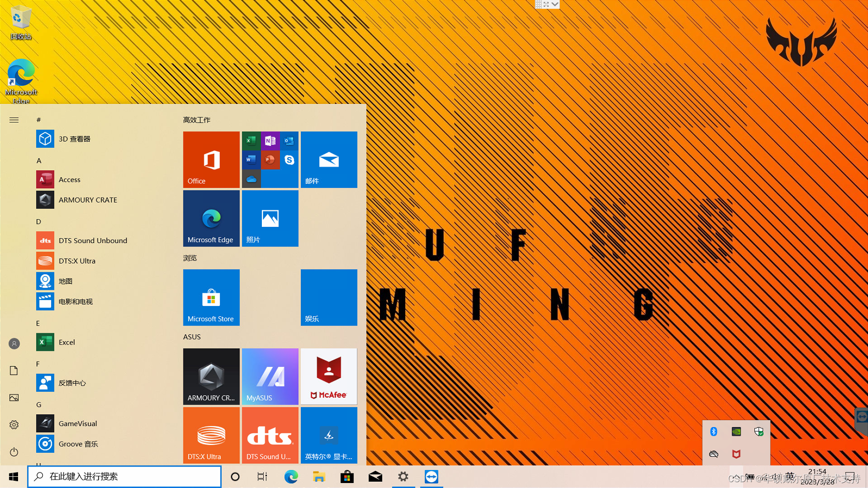Launch GameVisual from app list

pyautogui.click(x=102, y=424)
